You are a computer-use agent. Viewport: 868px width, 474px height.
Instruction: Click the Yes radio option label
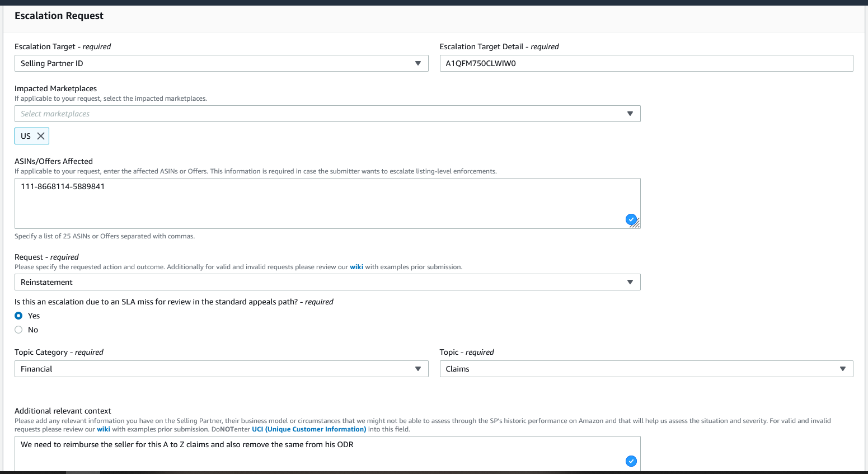click(x=34, y=316)
